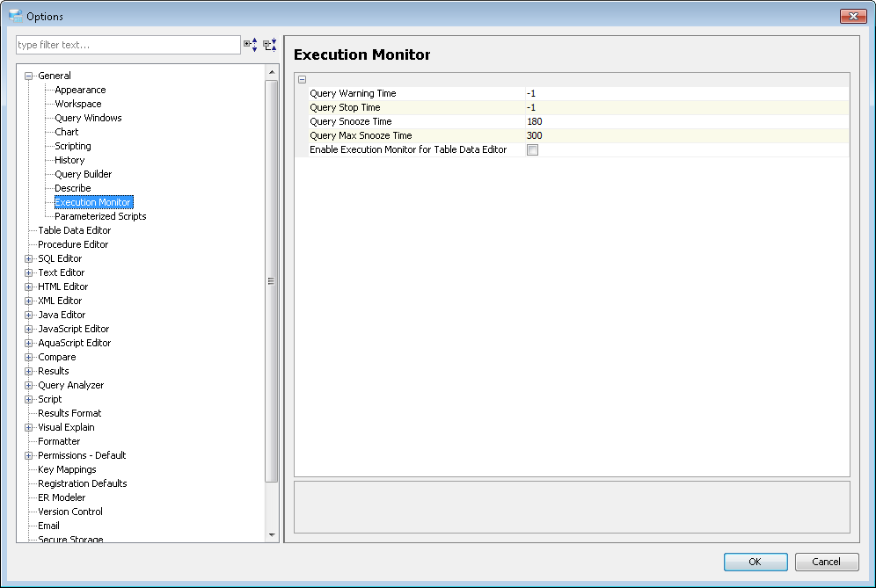Viewport: 876px width, 588px height.
Task: Select Appearance in the tree
Action: click(80, 90)
